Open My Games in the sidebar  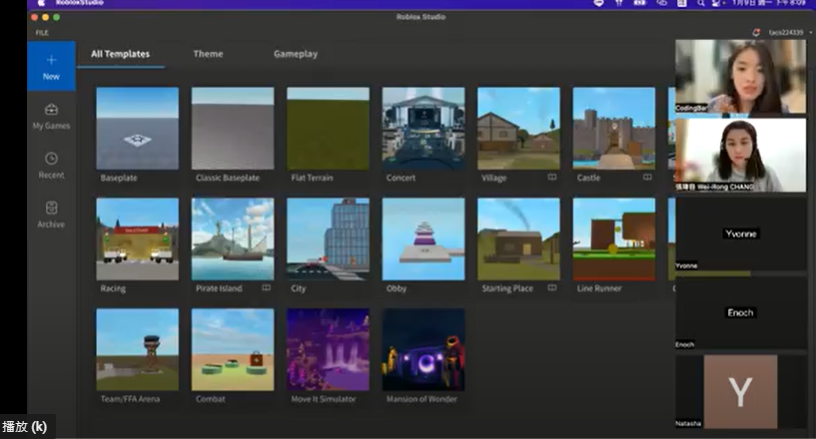click(51, 116)
